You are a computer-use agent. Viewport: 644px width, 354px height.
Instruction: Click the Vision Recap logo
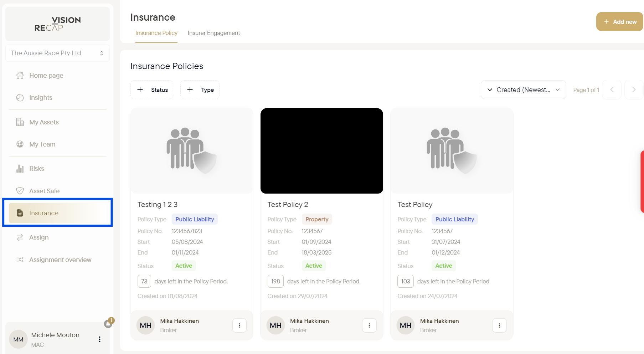click(x=57, y=24)
